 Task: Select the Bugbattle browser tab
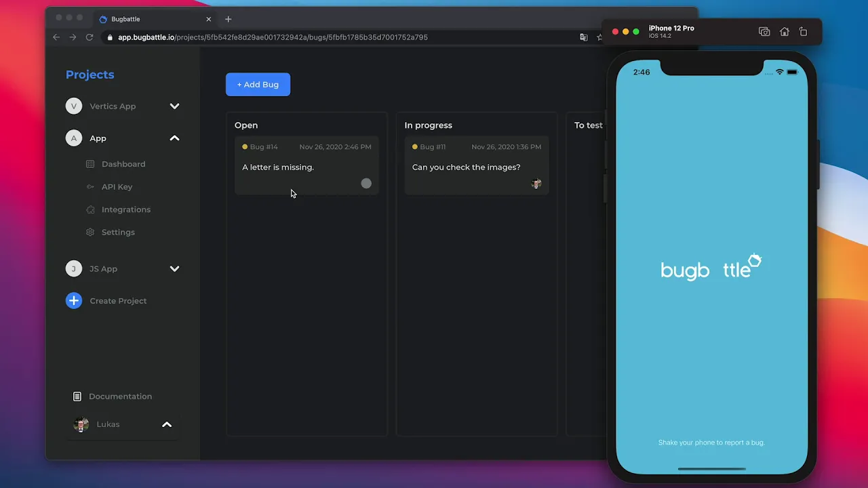(155, 19)
